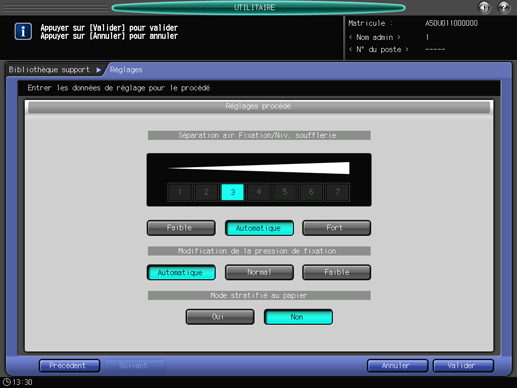Click the Appuyer sur [Valider] message line
This screenshot has height=388, width=517.
[x=109, y=28]
